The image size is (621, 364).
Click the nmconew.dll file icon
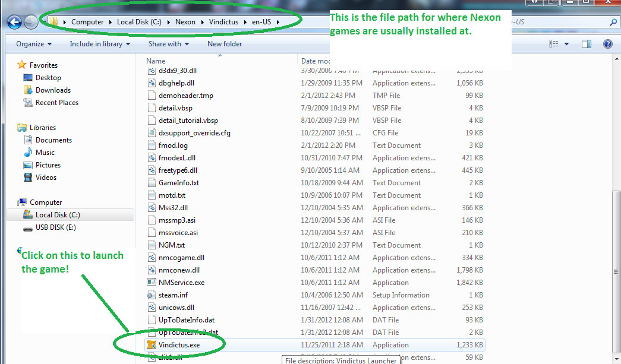pyautogui.click(x=152, y=270)
